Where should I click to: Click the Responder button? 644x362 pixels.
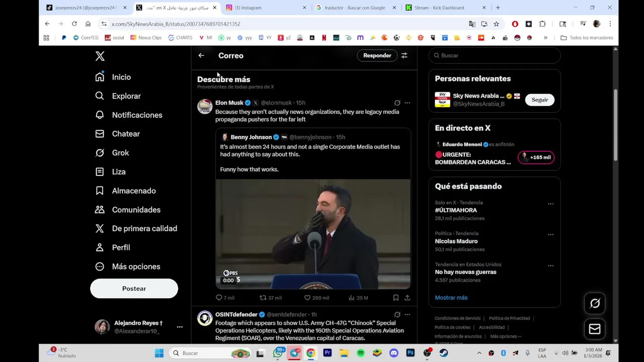[x=377, y=55]
